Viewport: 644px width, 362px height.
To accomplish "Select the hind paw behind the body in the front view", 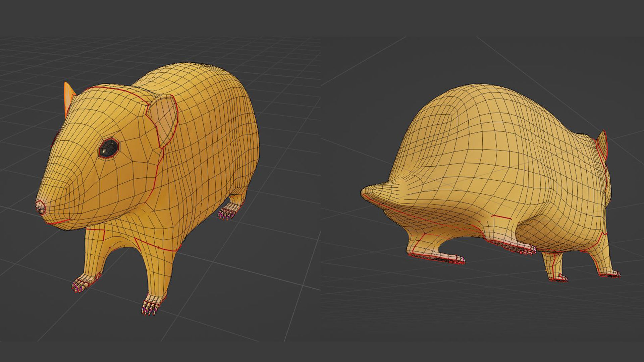I will tap(229, 211).
